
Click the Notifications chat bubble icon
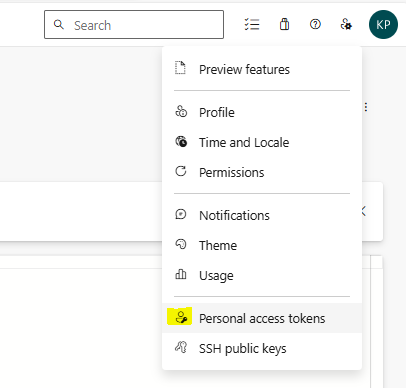[181, 214]
